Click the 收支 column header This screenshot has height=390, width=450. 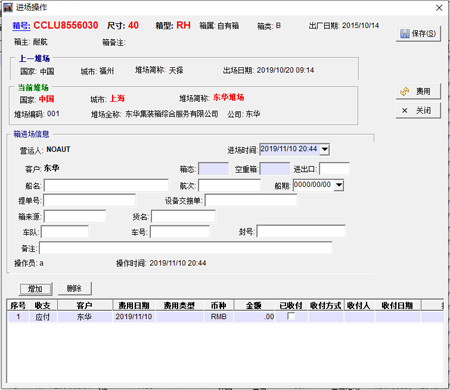(x=43, y=305)
